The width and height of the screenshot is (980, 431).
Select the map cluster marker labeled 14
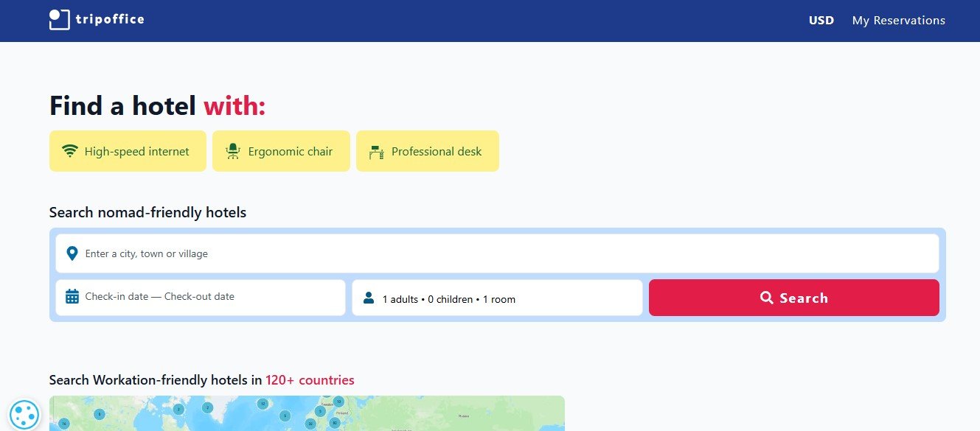[x=63, y=423]
